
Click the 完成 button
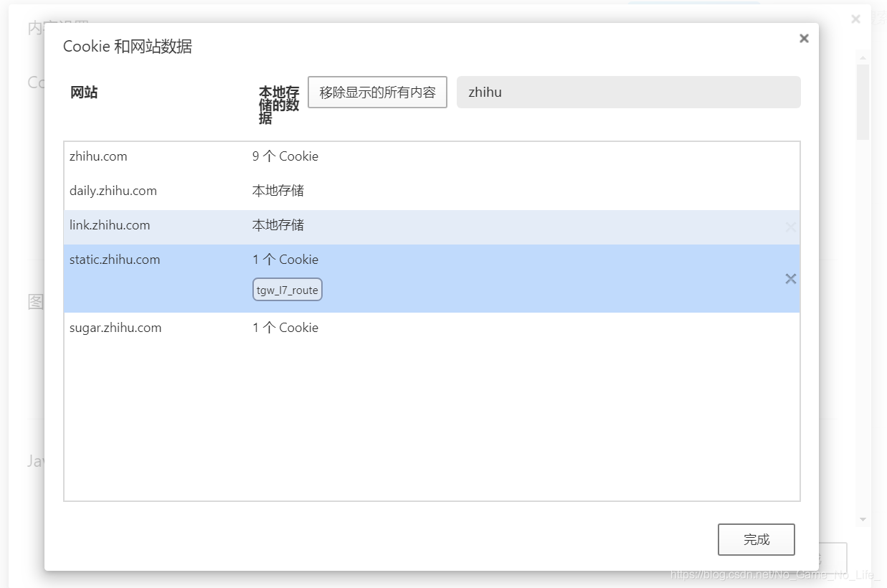(x=756, y=539)
